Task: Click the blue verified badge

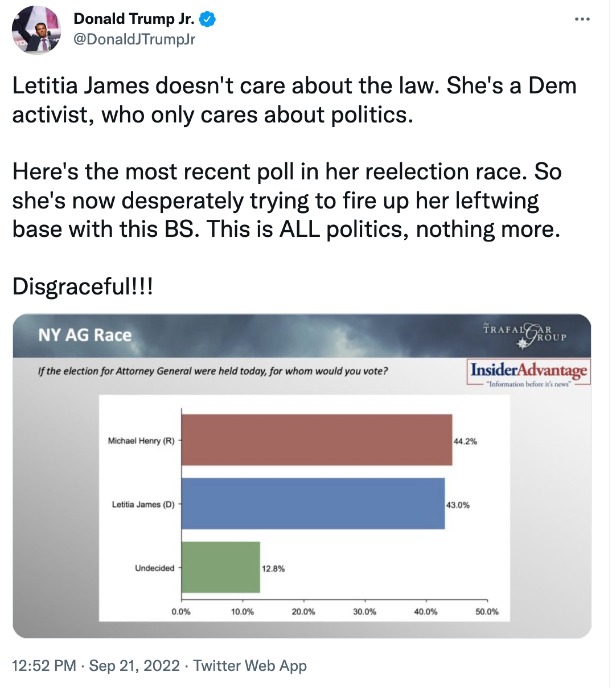Action: (x=207, y=19)
